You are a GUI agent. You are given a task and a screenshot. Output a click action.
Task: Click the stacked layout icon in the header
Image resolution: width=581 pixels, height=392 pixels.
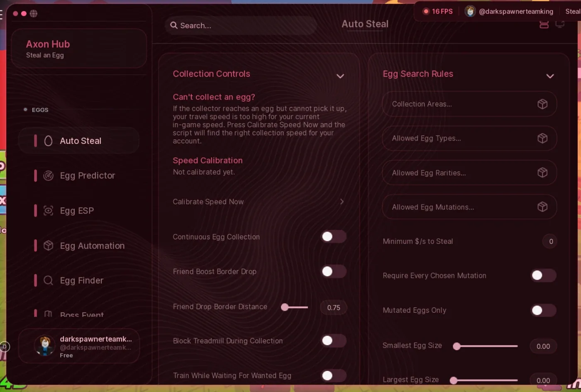click(x=544, y=24)
